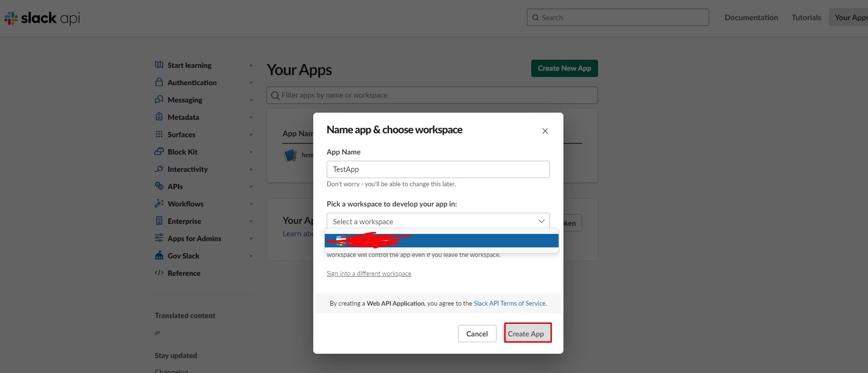The image size is (868, 373).
Task: Open Tutorials in top navigation
Action: pos(806,17)
